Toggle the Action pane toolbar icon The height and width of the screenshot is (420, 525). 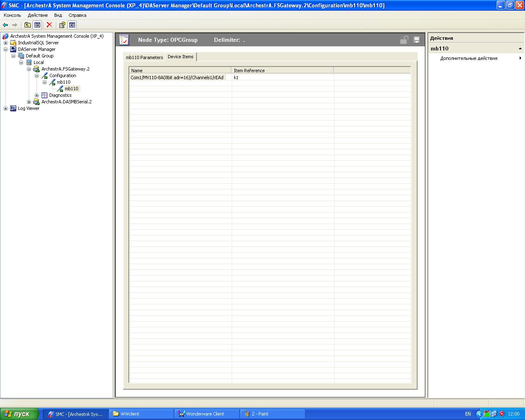point(72,25)
